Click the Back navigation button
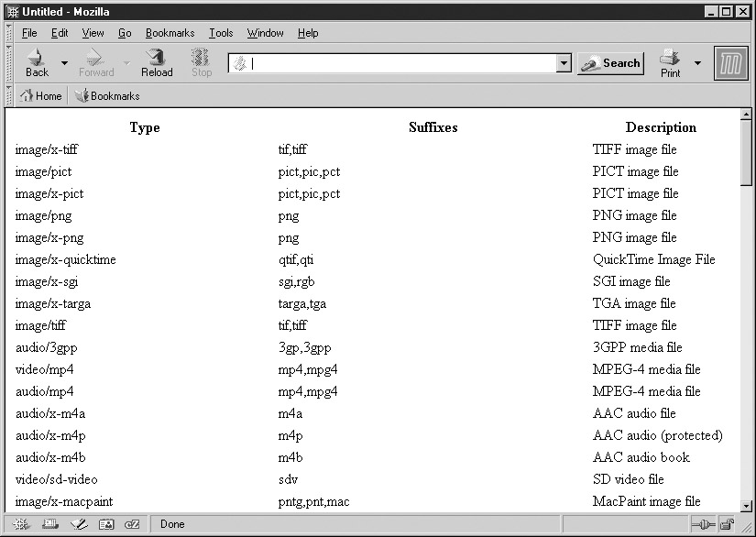This screenshot has width=756, height=537. 37,62
